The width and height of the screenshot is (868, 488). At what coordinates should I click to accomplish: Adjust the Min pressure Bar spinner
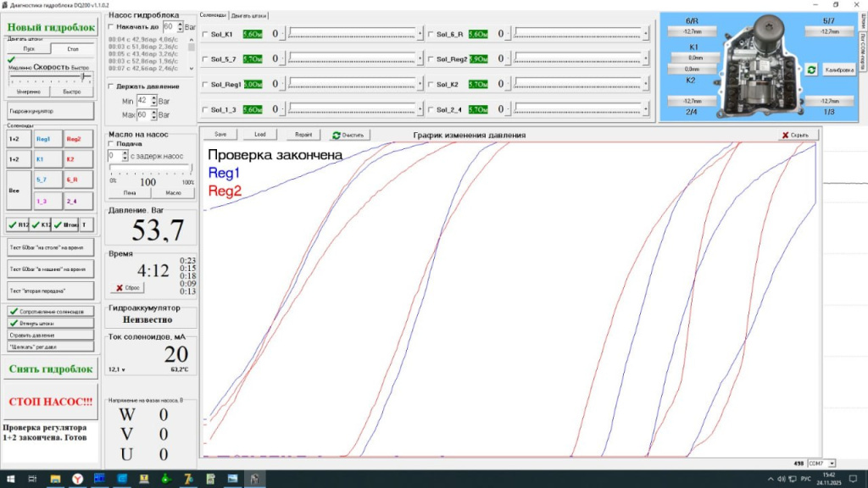click(153, 100)
